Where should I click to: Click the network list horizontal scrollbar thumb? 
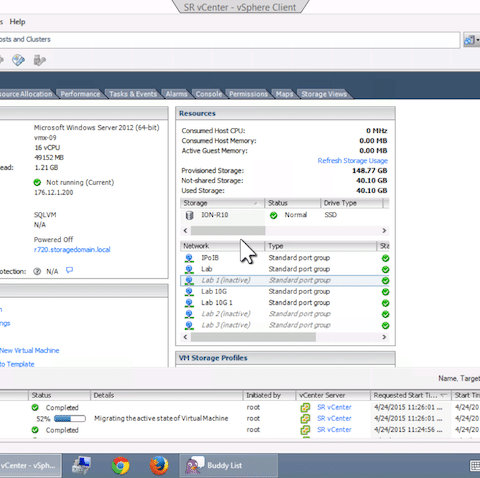pos(253,337)
